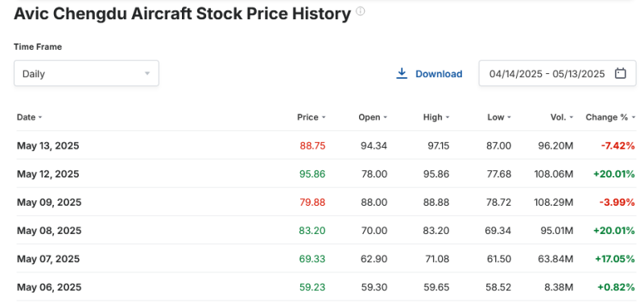The width and height of the screenshot is (644, 303).
Task: Click the Low column sort arrow
Action: point(509,117)
